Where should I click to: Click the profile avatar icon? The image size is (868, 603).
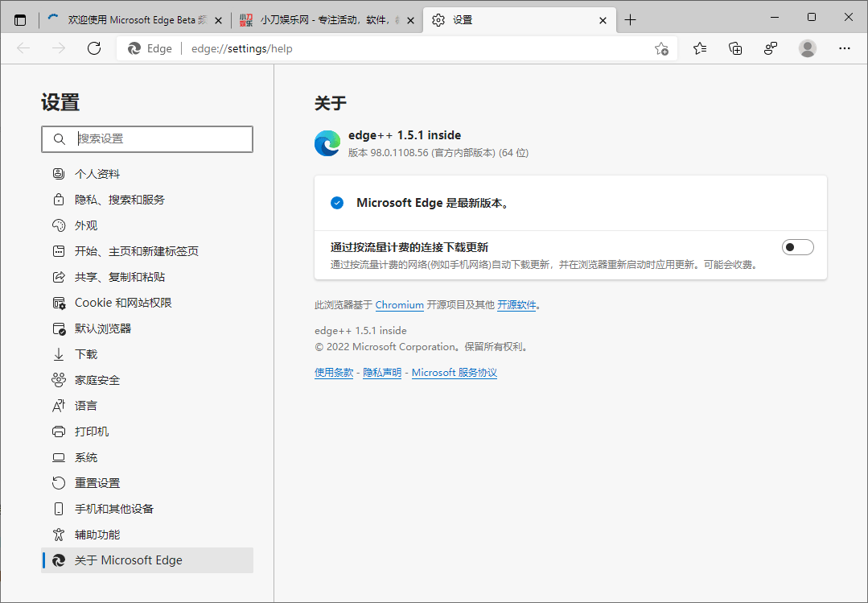808,49
